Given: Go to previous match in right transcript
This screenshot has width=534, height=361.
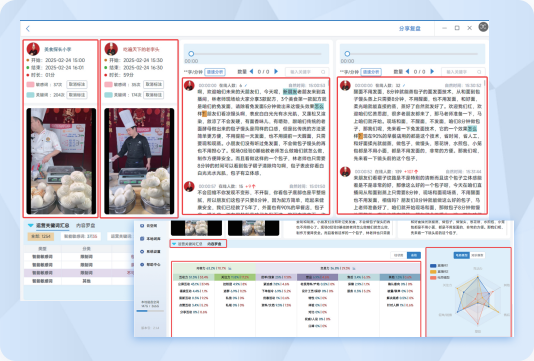Looking at the screenshot, I should point(407,72).
